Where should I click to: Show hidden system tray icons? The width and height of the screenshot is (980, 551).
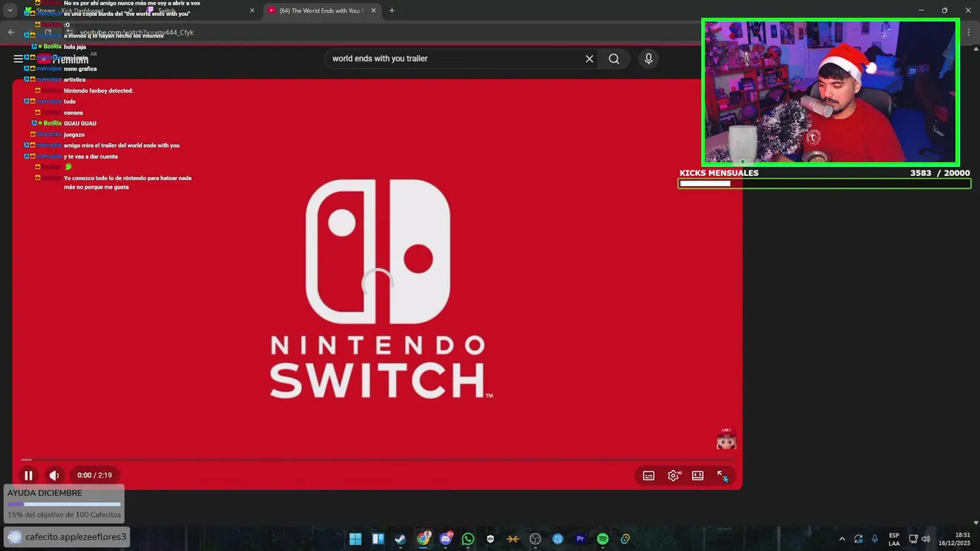click(x=842, y=539)
